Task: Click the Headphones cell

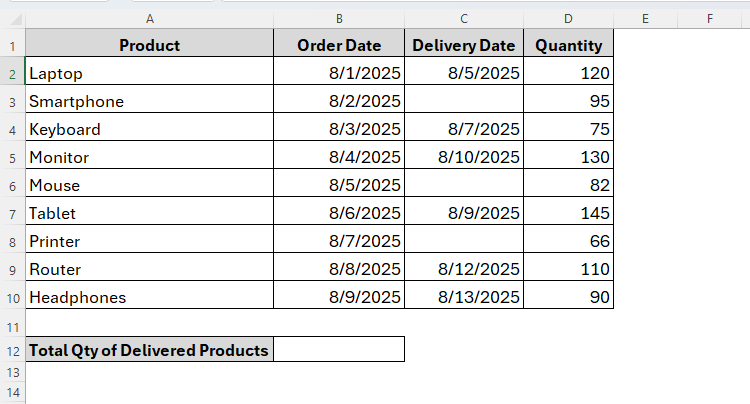Action: tap(149, 297)
